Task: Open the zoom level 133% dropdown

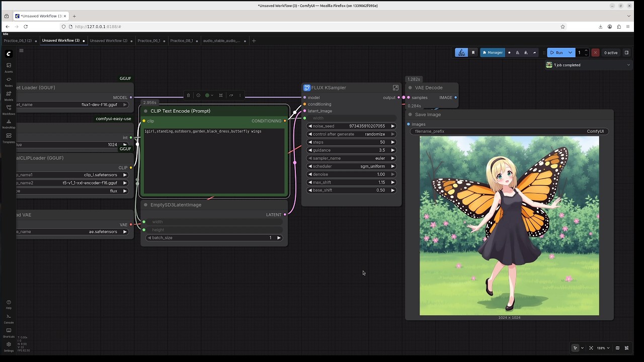Action: (603, 348)
